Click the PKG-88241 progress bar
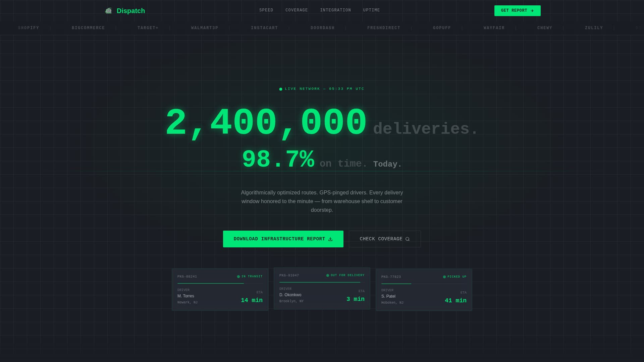This screenshot has width=644, height=362. pos(220,284)
